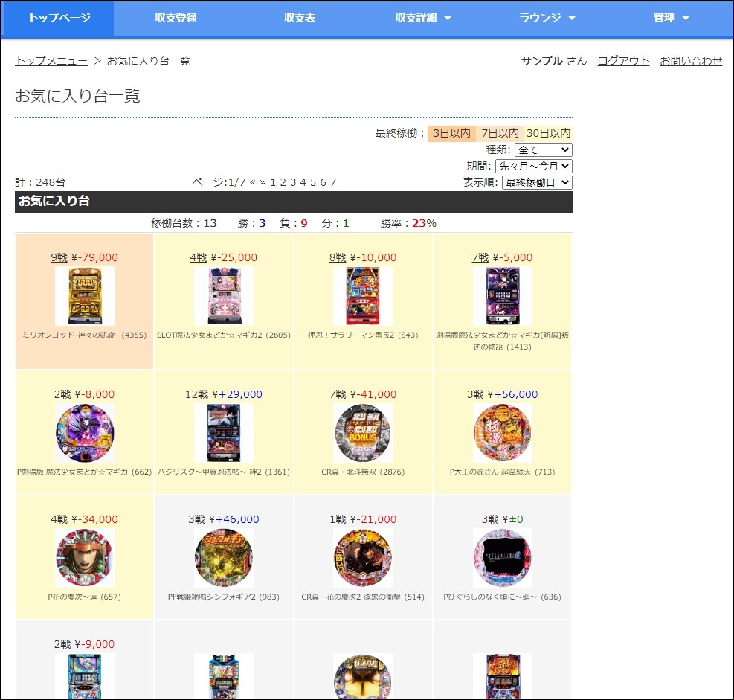Open the 種類 dropdown showing 全て

(x=544, y=150)
